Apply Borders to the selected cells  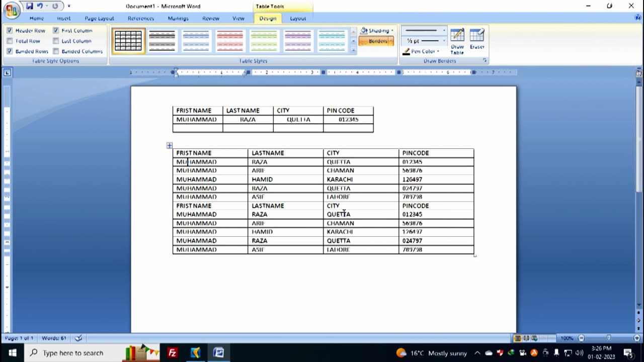(374, 41)
